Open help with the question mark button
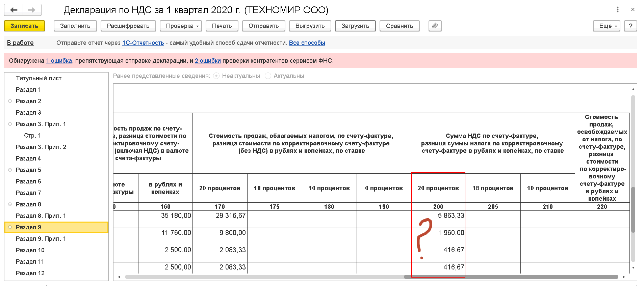Image resolution: width=644 pixels, height=286 pixels. (x=630, y=26)
